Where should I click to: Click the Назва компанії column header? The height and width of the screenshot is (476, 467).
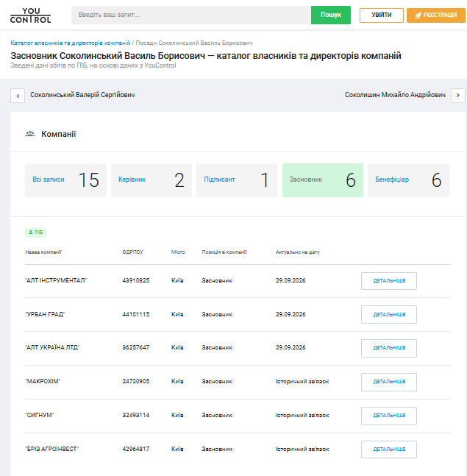coord(43,252)
